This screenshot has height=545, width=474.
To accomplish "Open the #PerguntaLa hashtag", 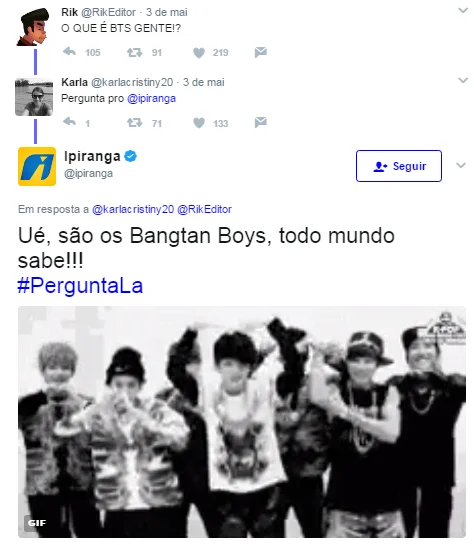I will [x=80, y=285].
